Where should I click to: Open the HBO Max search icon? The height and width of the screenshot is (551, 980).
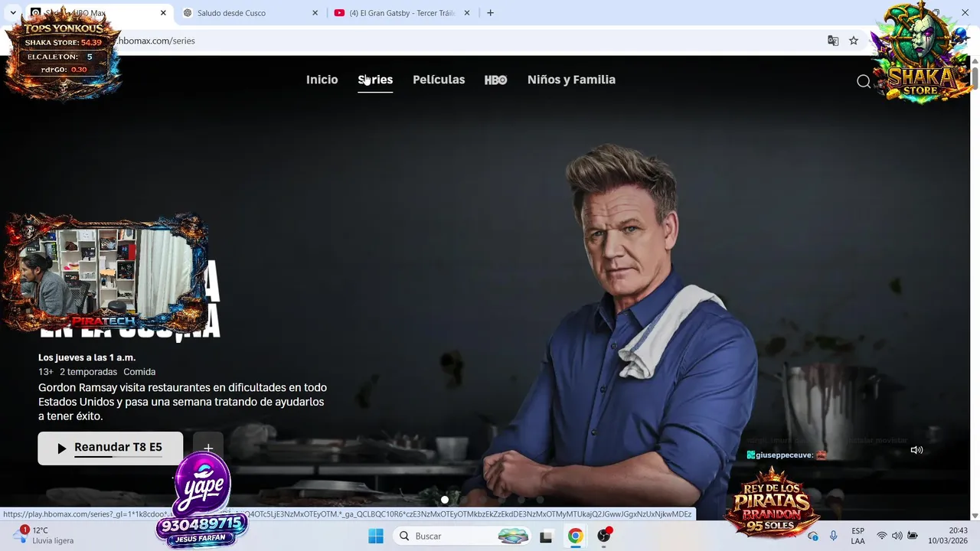(864, 81)
